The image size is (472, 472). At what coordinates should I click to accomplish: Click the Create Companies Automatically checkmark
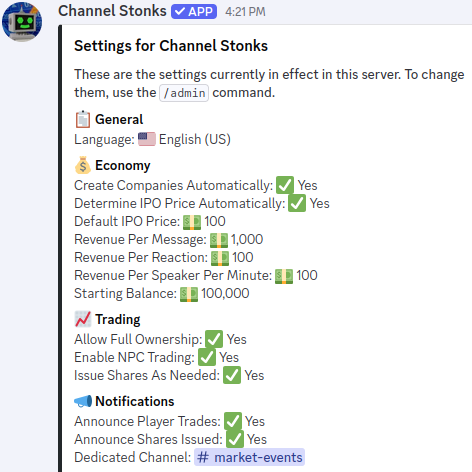tap(285, 185)
